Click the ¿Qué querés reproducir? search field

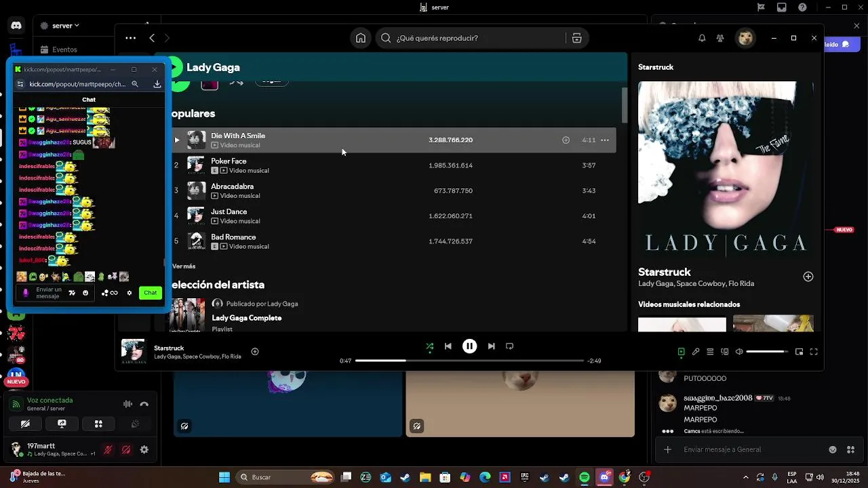point(471,38)
